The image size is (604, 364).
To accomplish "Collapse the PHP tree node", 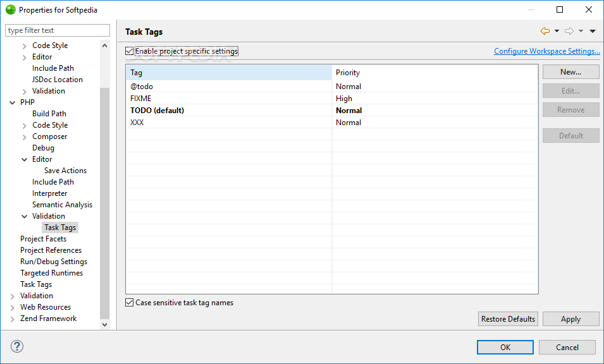I will [13, 102].
